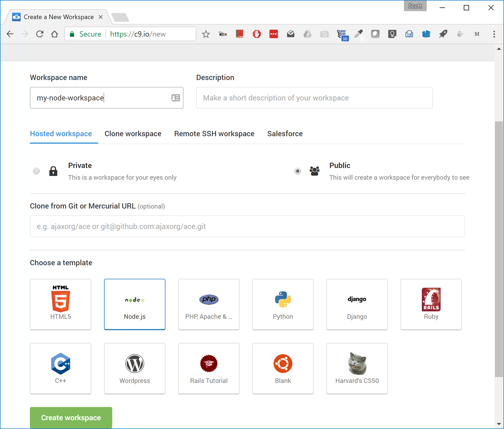Click the autofill contact card icon in name field
Screen dimensions: 504x429
pyautogui.click(x=175, y=98)
